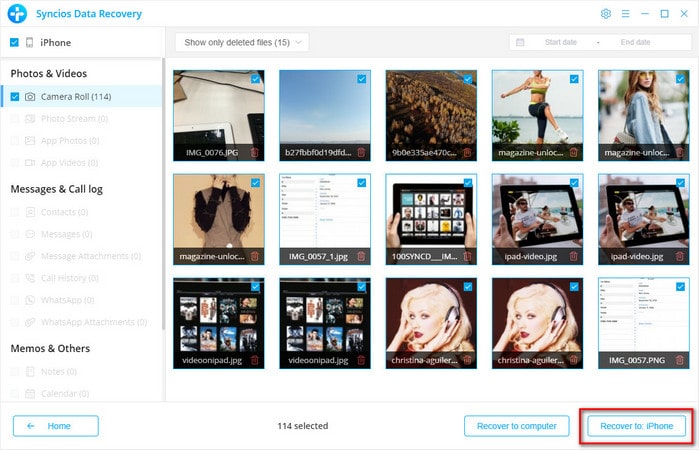Click the Syncios Data Recovery logo
Screen dimensions: 699x450
point(16,14)
